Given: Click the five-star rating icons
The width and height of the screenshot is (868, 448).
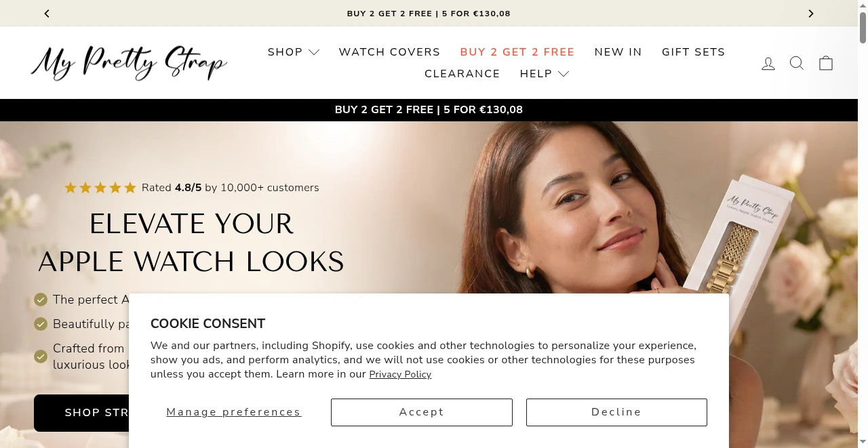Looking at the screenshot, I should (100, 188).
